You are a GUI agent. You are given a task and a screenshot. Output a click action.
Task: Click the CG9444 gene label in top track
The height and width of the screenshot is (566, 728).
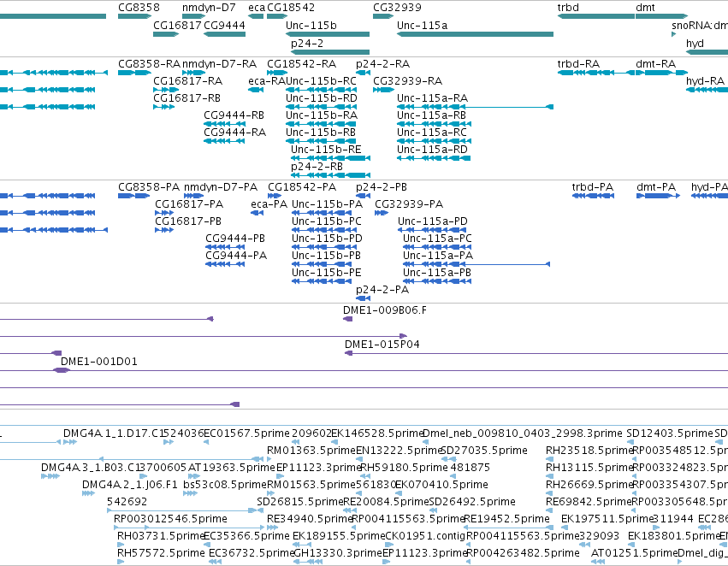(224, 25)
